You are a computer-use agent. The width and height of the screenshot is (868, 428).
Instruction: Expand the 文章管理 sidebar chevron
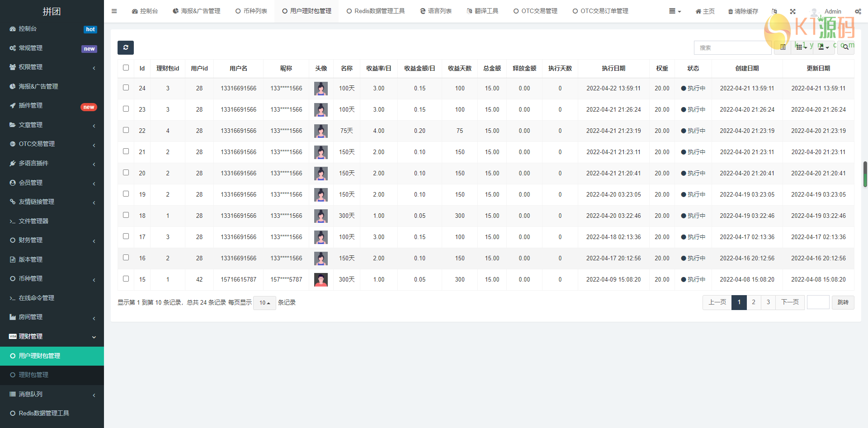(x=94, y=126)
